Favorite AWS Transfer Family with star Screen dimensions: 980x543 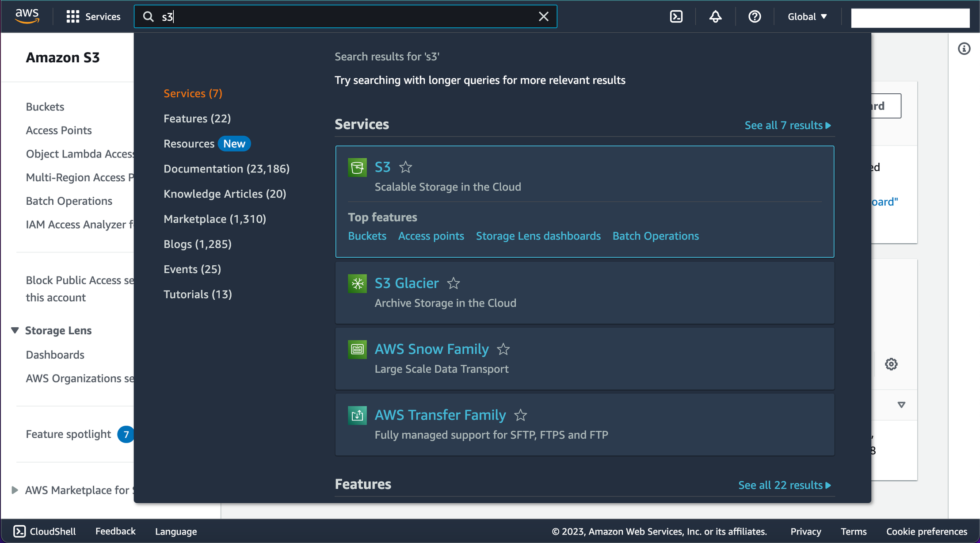[x=520, y=415]
